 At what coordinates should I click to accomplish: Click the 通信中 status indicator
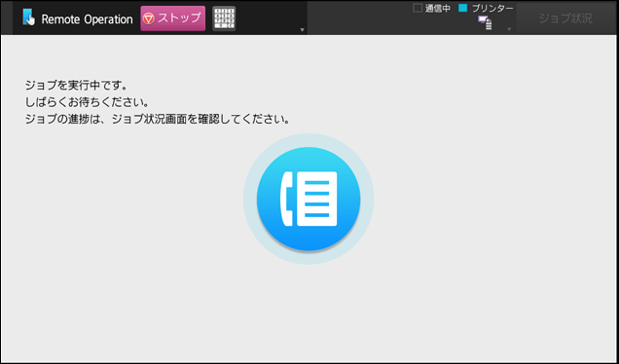(432, 9)
